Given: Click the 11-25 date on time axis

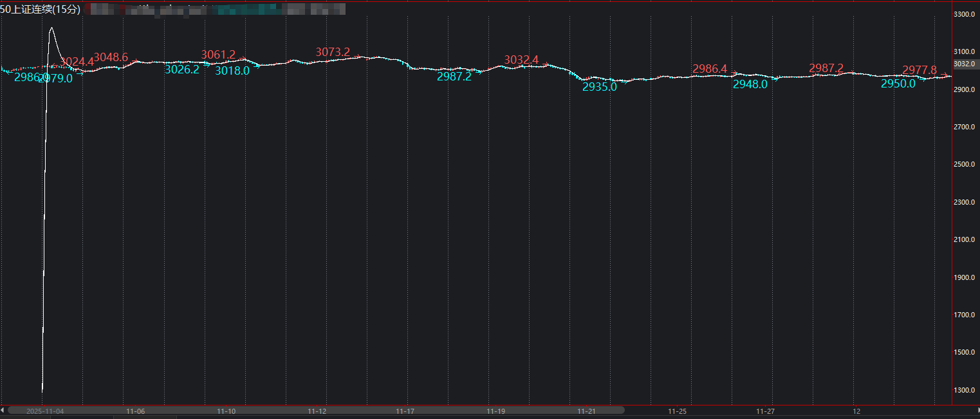Looking at the screenshot, I should click(x=678, y=411).
